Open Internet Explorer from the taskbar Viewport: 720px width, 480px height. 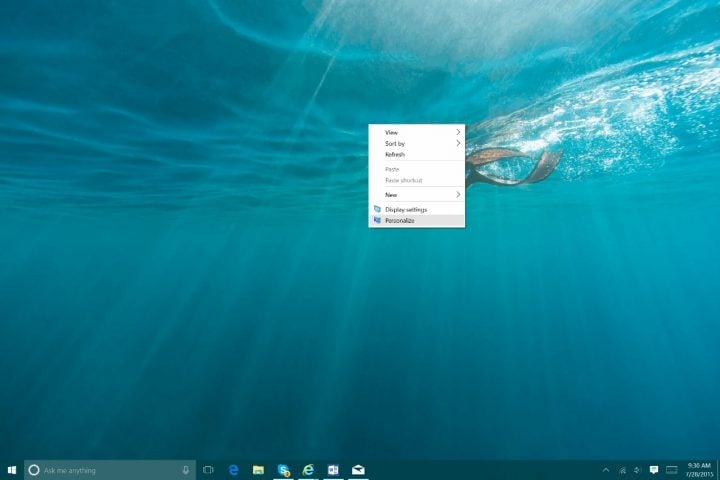(308, 470)
